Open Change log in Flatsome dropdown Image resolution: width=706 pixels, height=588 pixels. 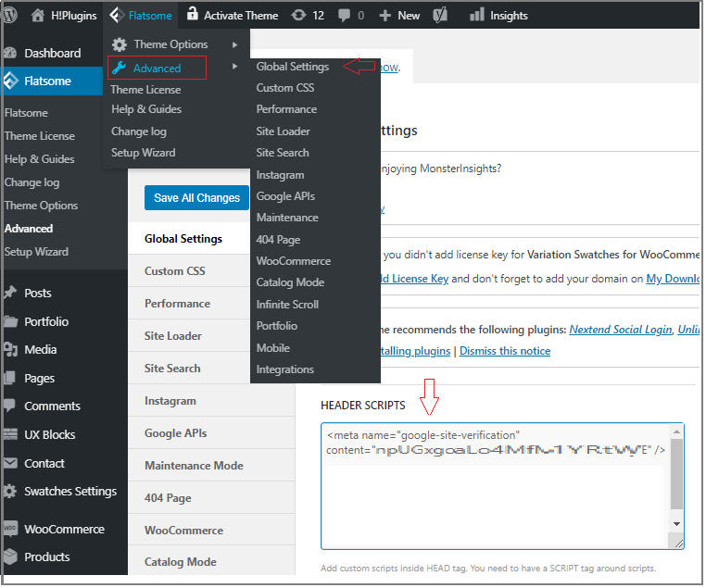[x=139, y=131]
